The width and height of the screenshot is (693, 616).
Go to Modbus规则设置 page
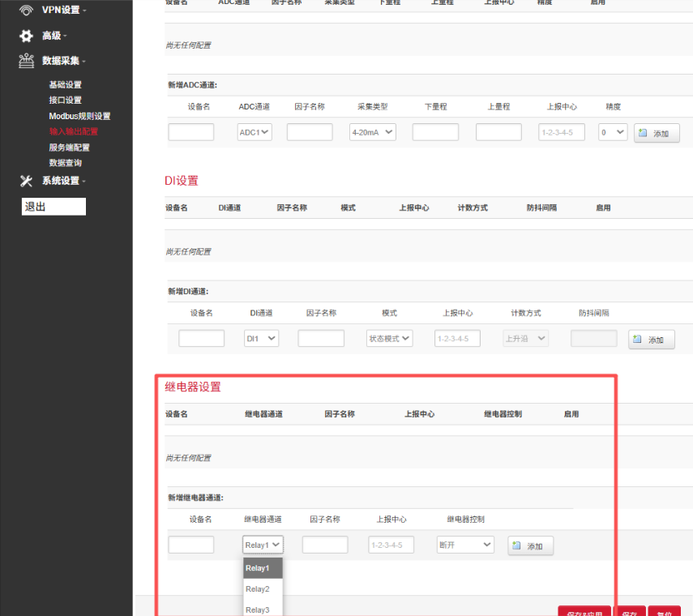point(79,116)
